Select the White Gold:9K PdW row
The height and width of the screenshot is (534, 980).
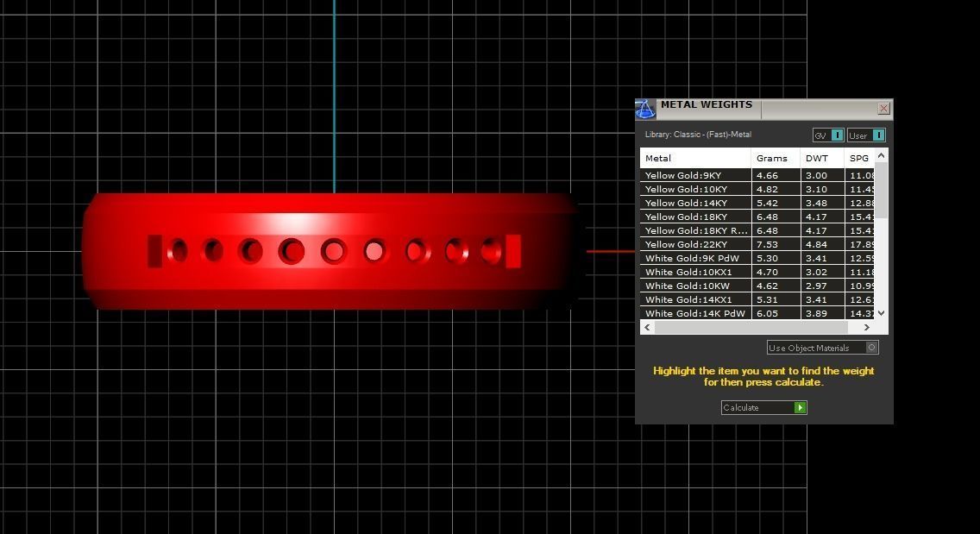click(757, 258)
